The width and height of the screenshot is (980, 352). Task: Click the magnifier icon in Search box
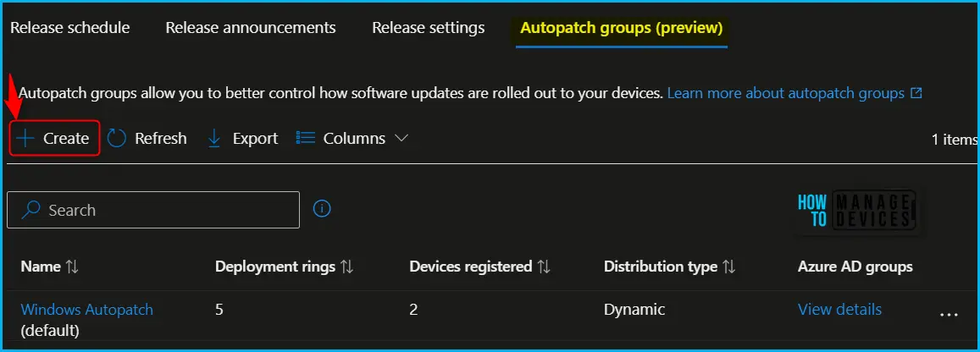point(30,210)
